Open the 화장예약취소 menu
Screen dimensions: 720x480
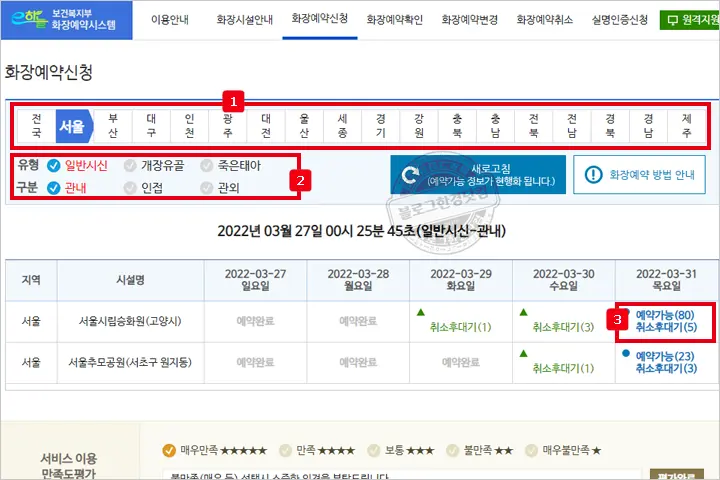544,20
